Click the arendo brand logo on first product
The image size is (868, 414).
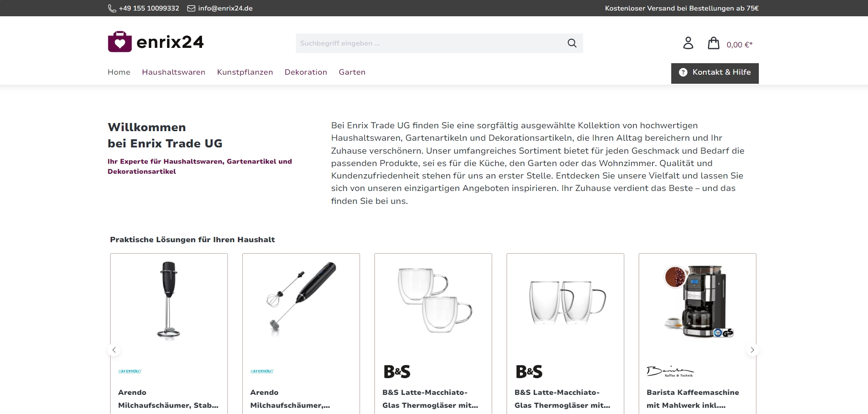click(x=130, y=371)
